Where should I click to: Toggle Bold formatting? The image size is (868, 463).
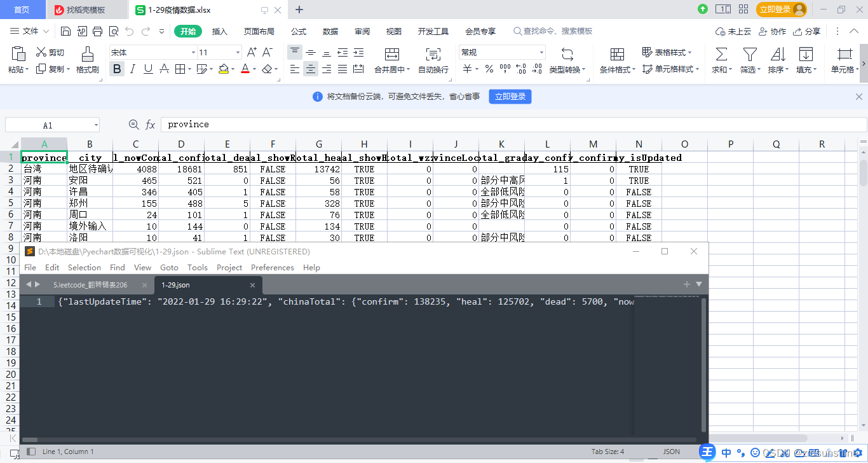click(x=116, y=69)
